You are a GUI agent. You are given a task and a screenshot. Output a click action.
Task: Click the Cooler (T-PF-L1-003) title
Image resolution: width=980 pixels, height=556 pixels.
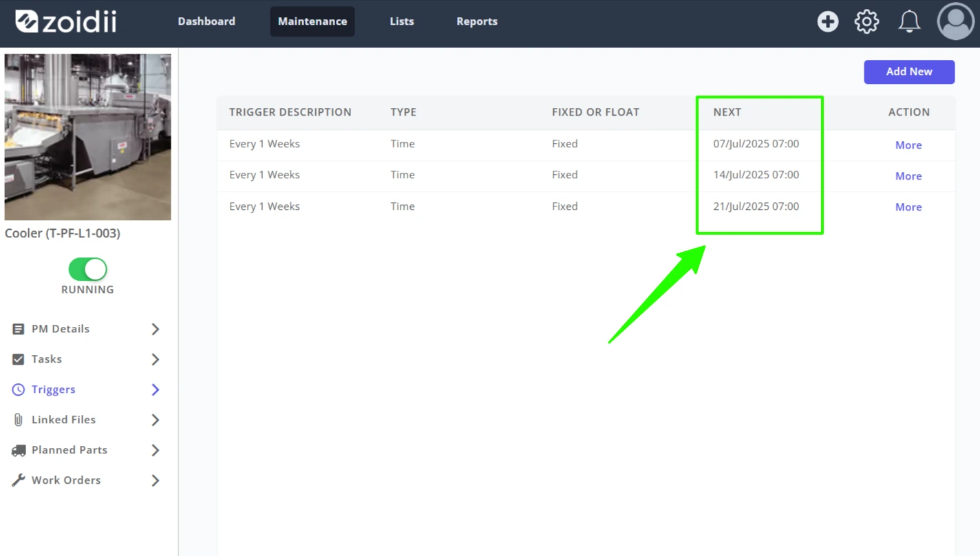[63, 233]
